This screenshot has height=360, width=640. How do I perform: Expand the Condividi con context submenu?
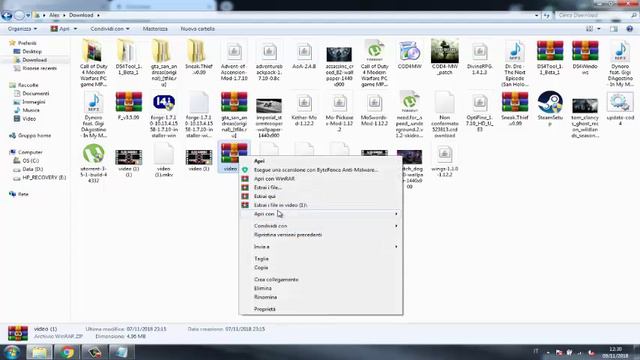[x=320, y=226]
